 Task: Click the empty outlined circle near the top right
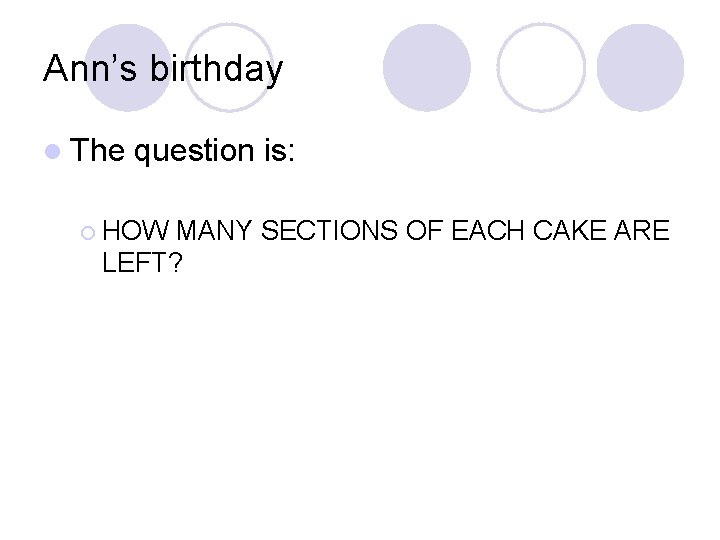coord(541,68)
